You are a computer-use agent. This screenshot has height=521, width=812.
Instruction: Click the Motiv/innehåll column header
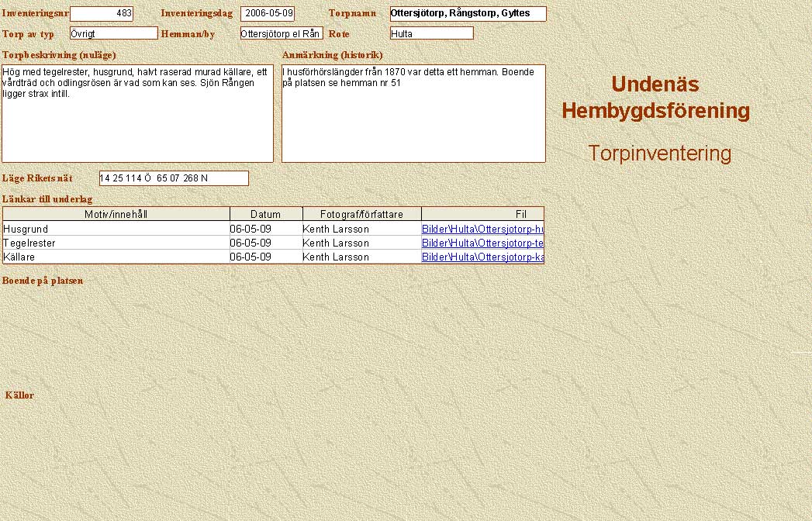116,214
